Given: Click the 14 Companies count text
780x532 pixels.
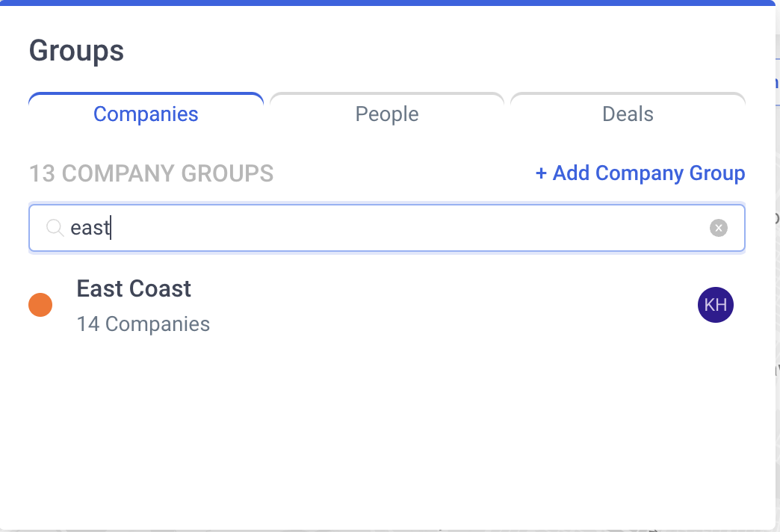Looking at the screenshot, I should (x=143, y=324).
